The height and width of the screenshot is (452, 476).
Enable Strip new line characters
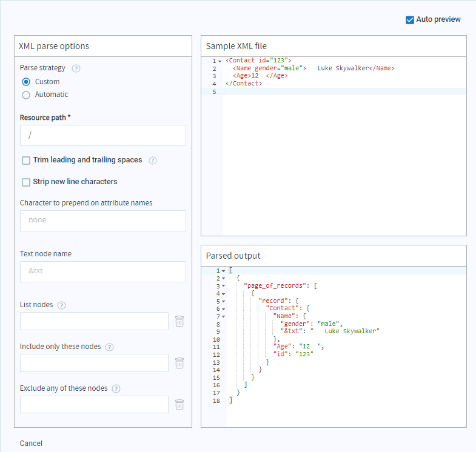26,182
